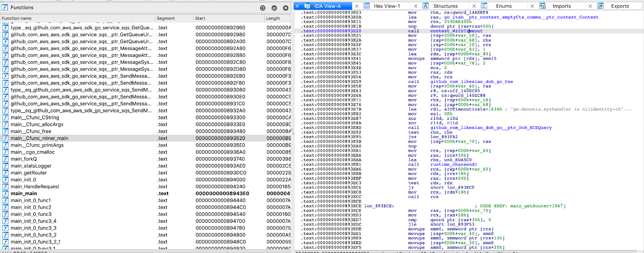Select main_Cfunc_miner_main function row
644x253 pixels.
tap(39, 138)
